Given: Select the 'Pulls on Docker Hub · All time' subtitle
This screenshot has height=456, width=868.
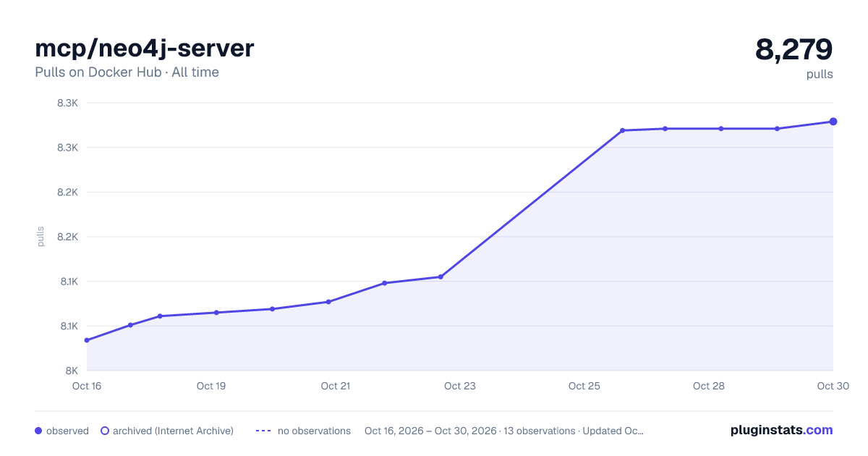Looking at the screenshot, I should coord(127,72).
